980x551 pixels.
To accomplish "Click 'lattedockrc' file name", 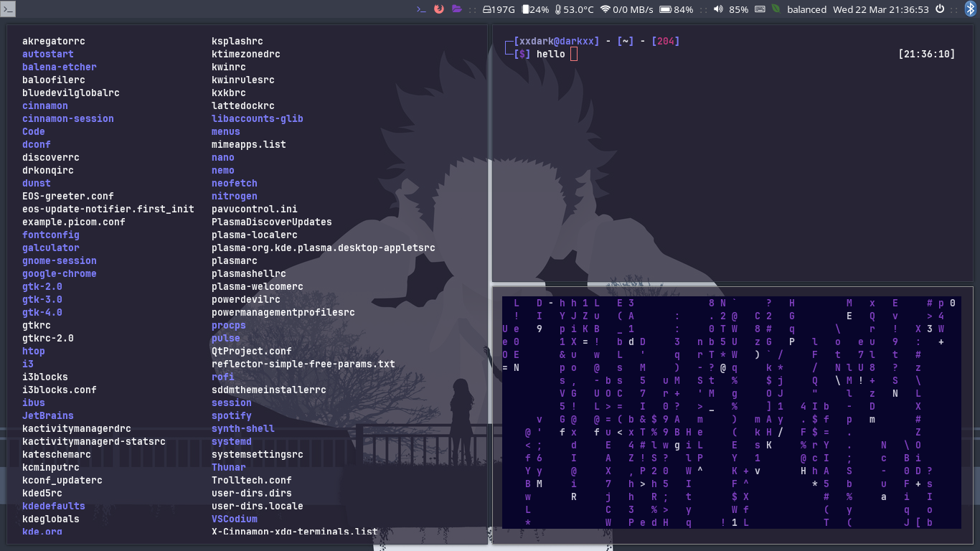I will pos(243,105).
